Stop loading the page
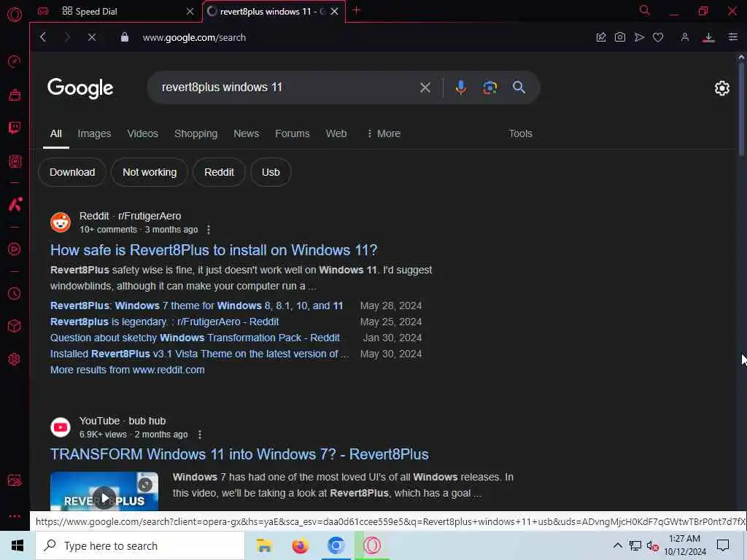Image resolution: width=747 pixels, height=560 pixels. (x=92, y=37)
